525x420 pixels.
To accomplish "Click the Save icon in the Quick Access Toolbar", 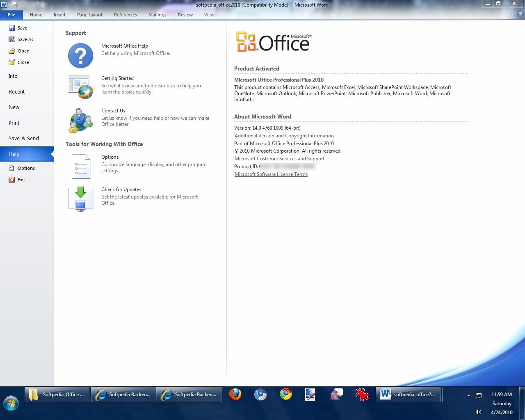I will coord(15,5).
